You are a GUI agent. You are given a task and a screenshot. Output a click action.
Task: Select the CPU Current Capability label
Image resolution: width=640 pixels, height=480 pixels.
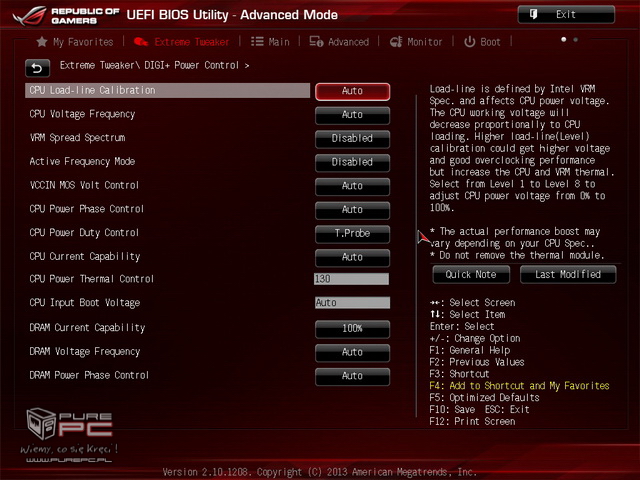[84, 257]
